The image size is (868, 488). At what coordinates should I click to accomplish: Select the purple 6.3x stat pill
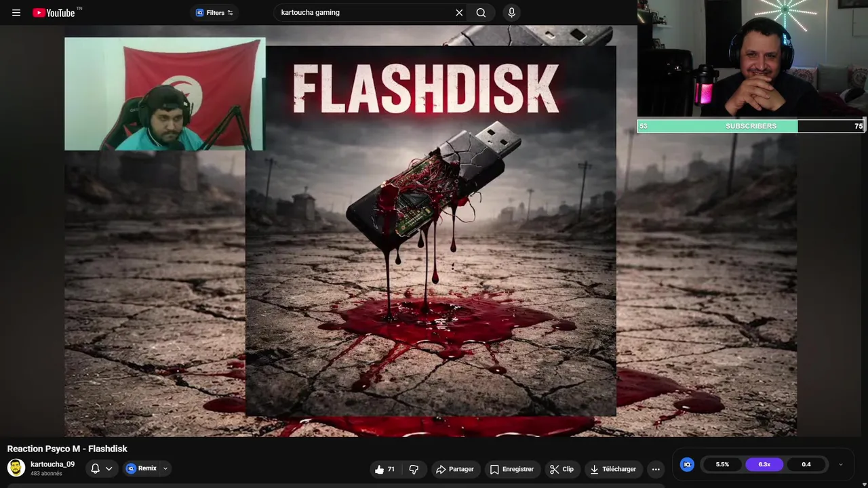click(764, 464)
